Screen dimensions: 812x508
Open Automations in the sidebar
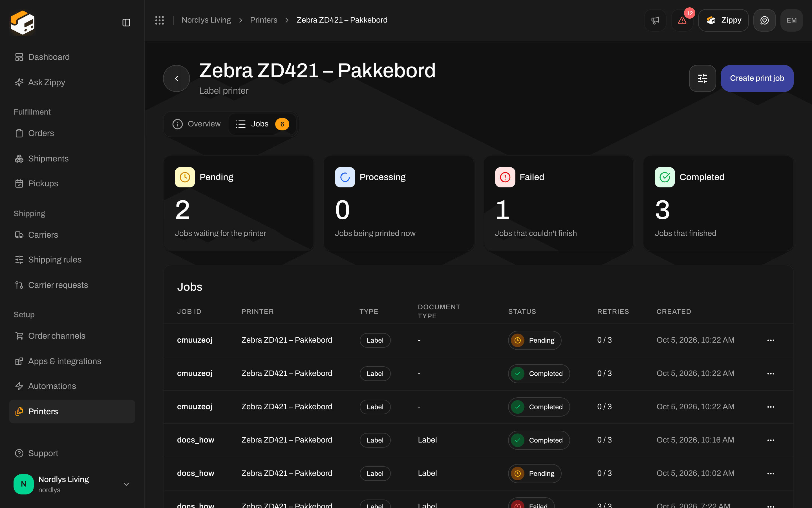click(x=72, y=386)
